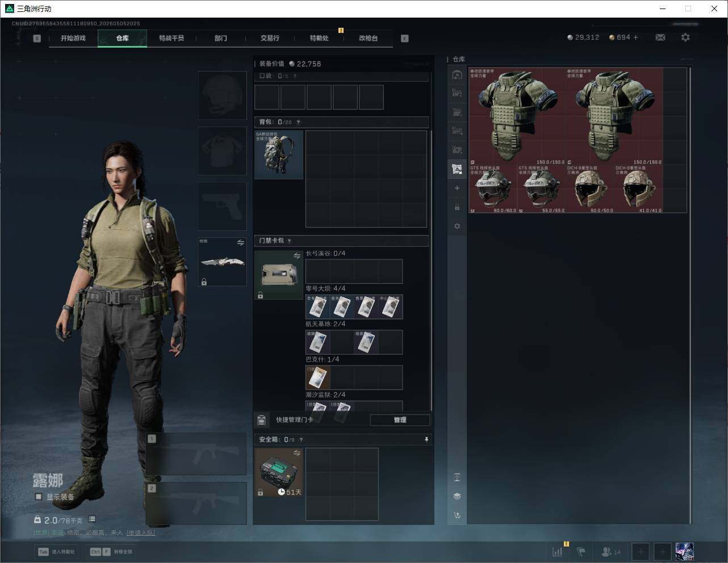Select the empty helmet equipment slot
Viewport: 728px width, 563px height.
coord(222,95)
